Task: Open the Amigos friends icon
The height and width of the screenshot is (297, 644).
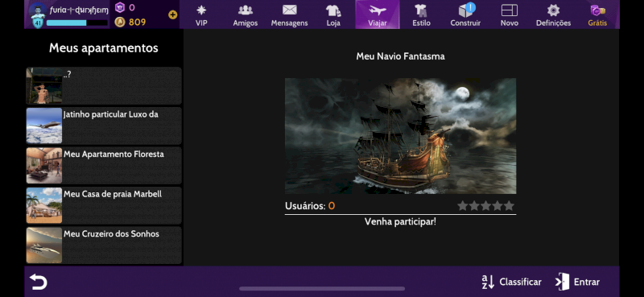Action: point(246,10)
